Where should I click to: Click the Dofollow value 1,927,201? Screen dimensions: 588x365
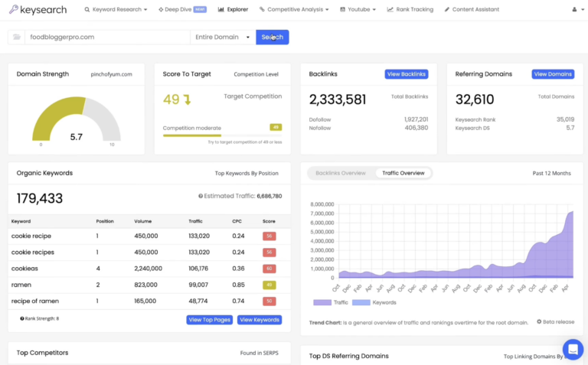(416, 119)
